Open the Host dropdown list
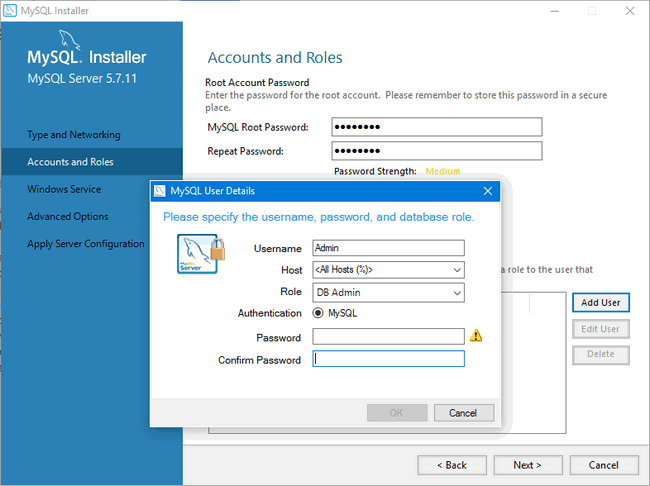Image resolution: width=650 pixels, height=486 pixels. (x=388, y=270)
